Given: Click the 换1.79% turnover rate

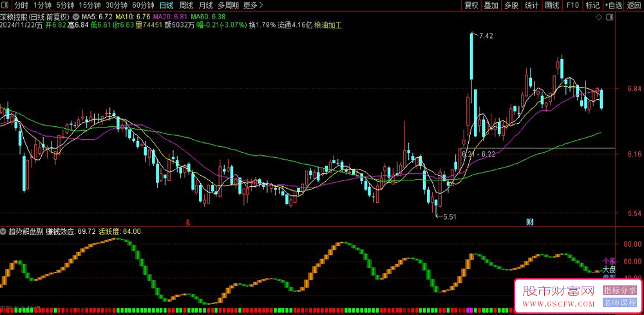Looking at the screenshot, I should 262,25.
